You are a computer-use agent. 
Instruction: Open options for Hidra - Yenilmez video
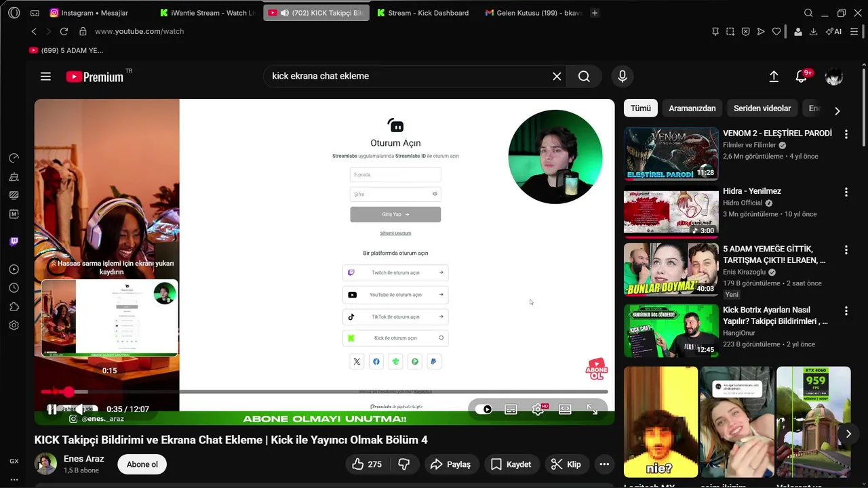click(846, 192)
